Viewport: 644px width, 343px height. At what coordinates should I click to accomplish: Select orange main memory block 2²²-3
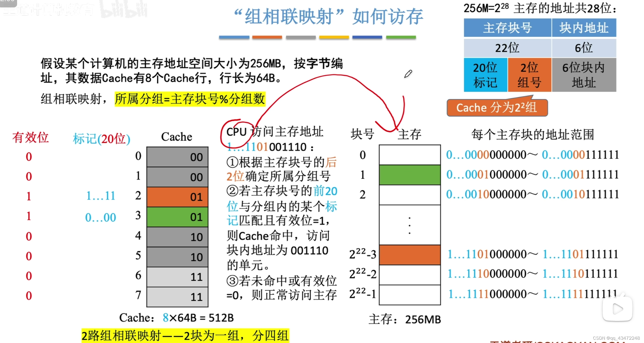pyautogui.click(x=410, y=254)
